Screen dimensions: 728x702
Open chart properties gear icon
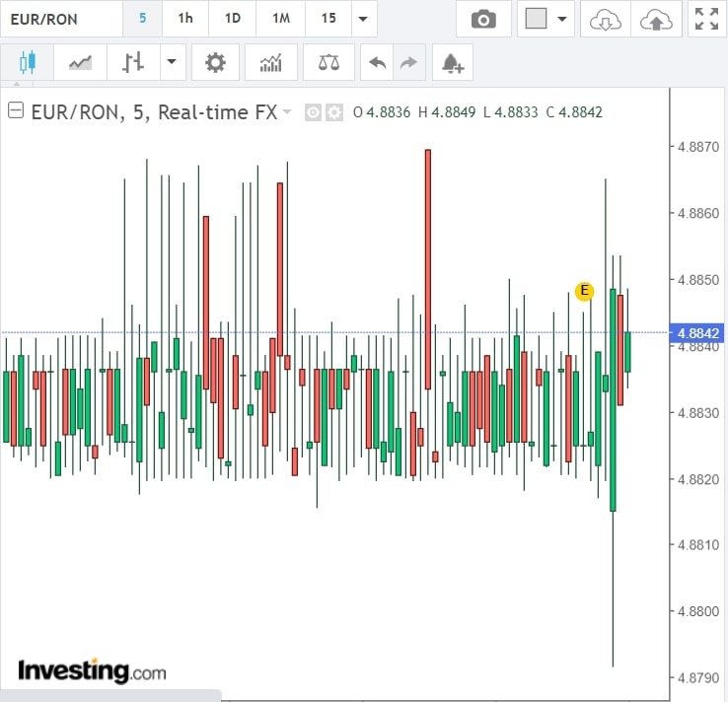pyautogui.click(x=215, y=63)
